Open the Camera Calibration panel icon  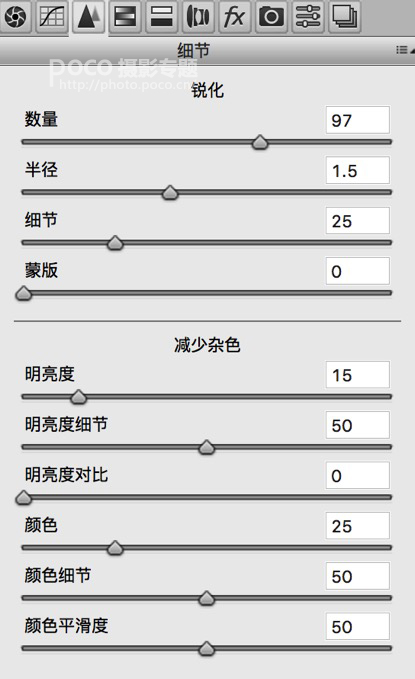271,17
